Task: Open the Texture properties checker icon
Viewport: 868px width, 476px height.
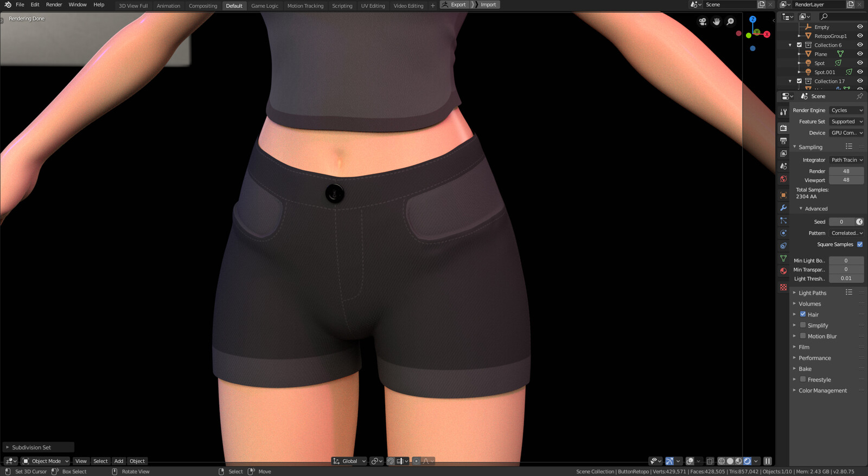Action: [783, 287]
